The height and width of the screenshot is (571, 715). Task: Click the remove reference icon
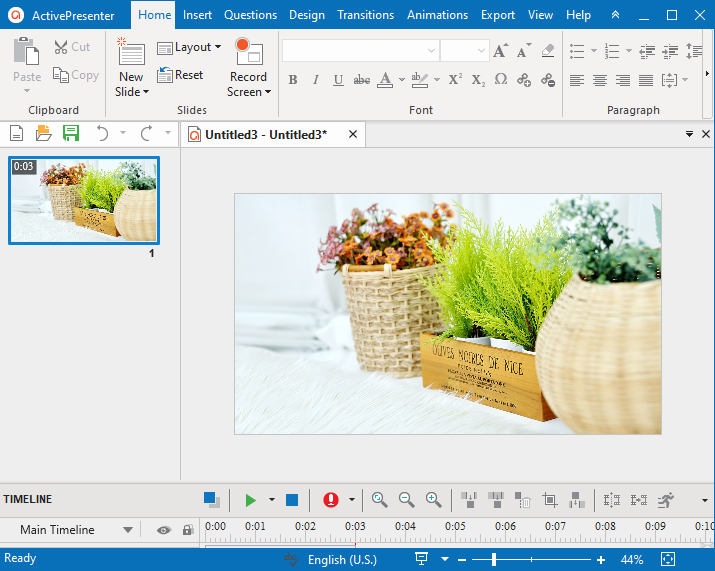[x=548, y=80]
